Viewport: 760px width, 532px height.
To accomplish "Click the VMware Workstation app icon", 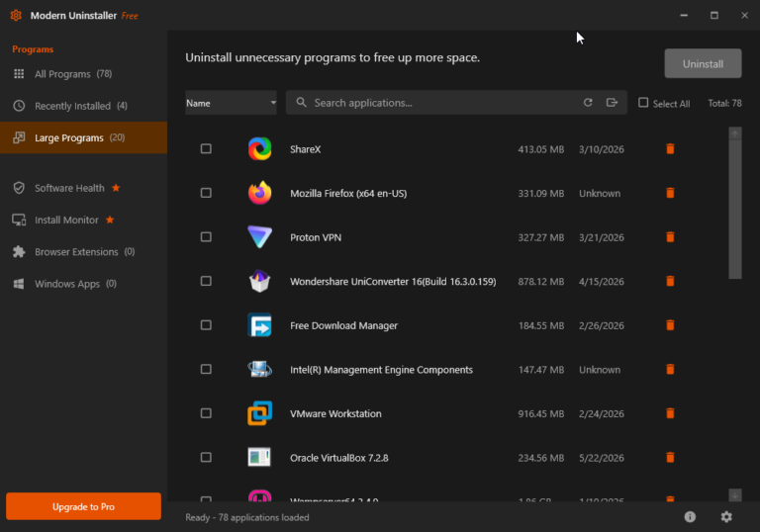I will point(260,413).
